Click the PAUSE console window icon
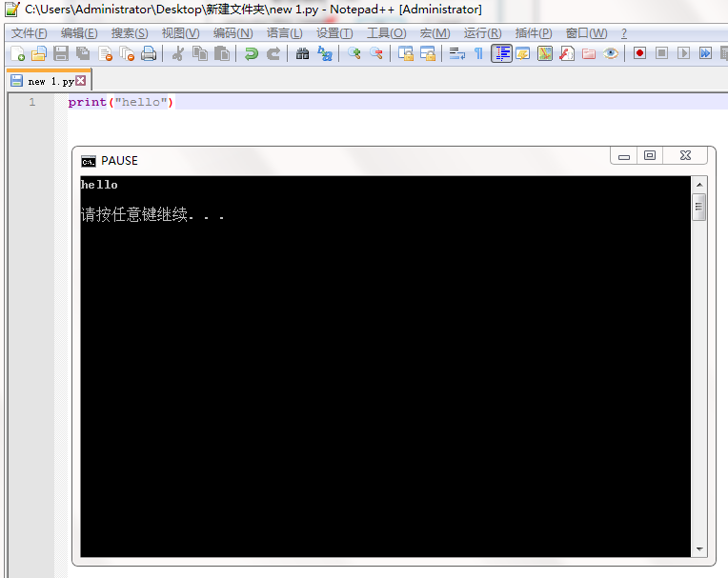 89,161
